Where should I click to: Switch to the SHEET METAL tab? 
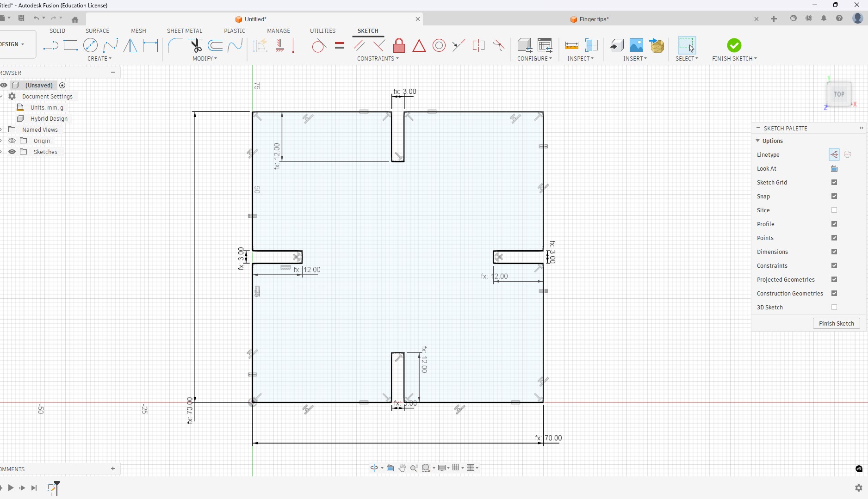click(185, 31)
